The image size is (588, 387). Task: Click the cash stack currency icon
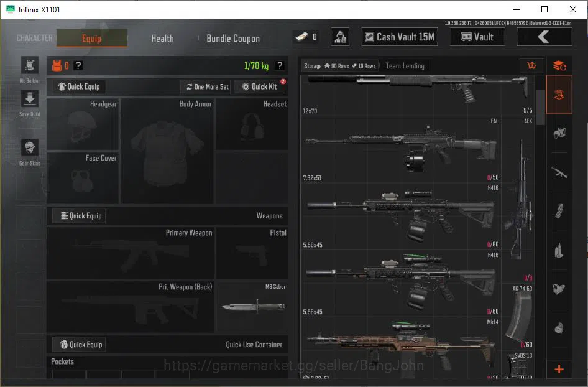click(302, 37)
